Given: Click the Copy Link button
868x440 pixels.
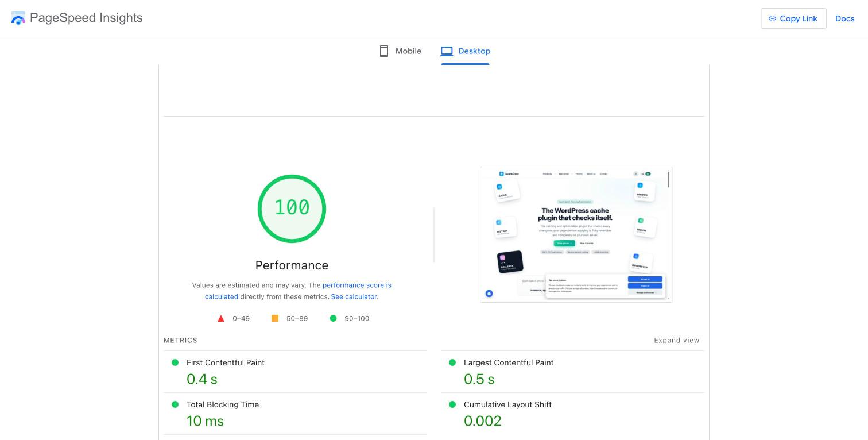Looking at the screenshot, I should (793, 18).
